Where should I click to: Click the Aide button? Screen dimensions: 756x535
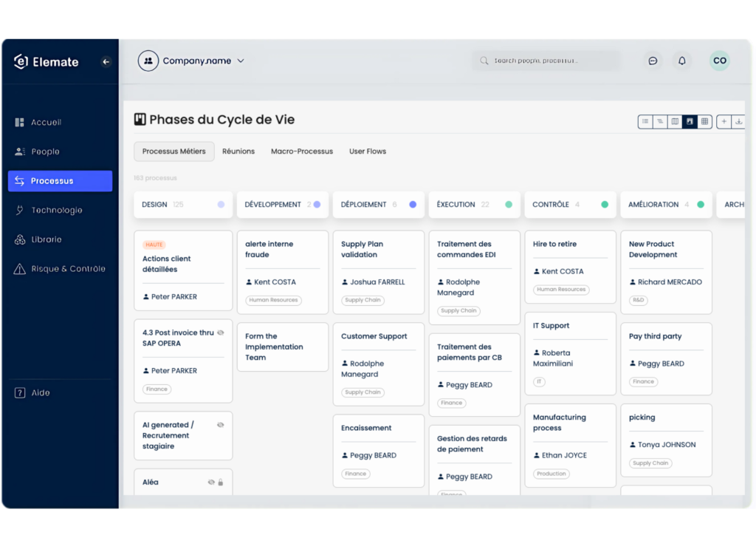pos(32,392)
